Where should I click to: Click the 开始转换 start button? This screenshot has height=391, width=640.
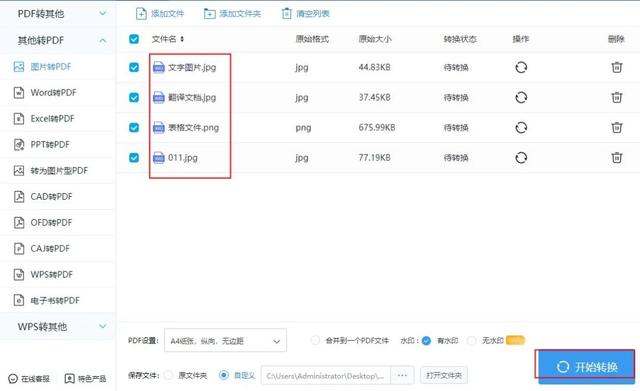click(586, 366)
